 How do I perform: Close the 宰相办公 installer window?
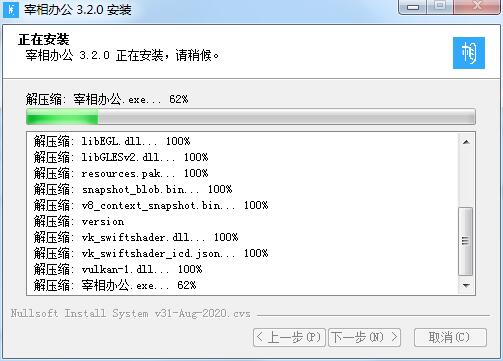(x=477, y=7)
